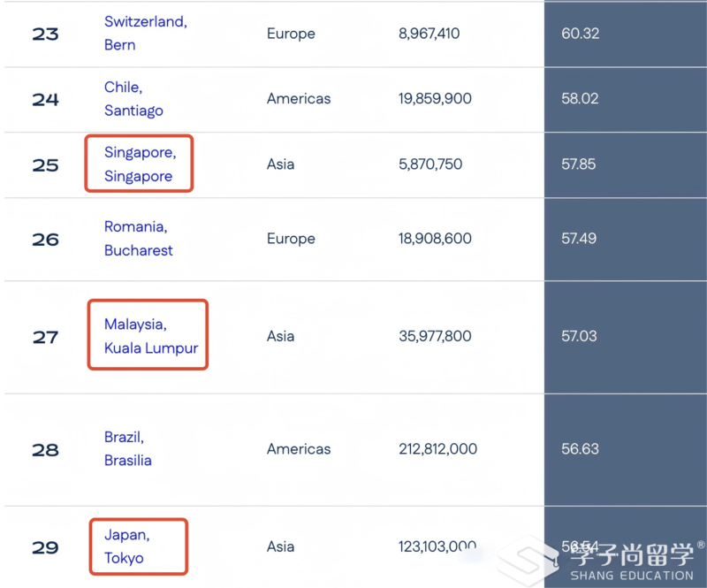Image resolution: width=707 pixels, height=588 pixels.
Task: Open the Japan, Tokyo link
Action: 126,546
